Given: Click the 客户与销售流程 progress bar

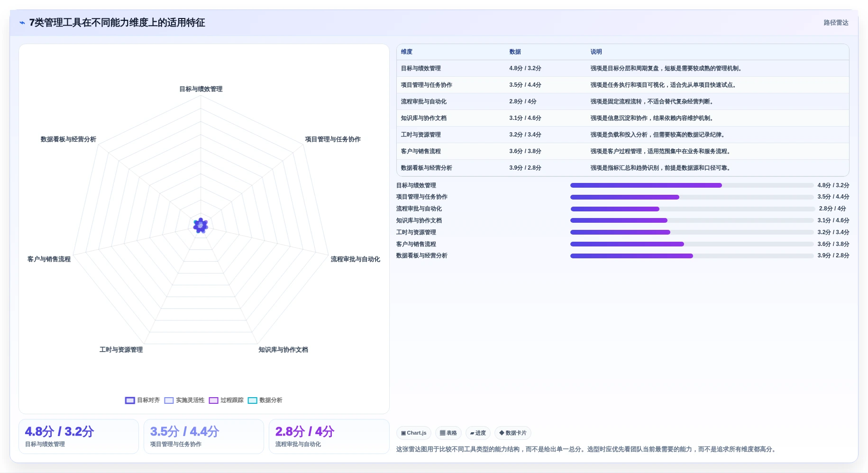Looking at the screenshot, I should tap(692, 244).
